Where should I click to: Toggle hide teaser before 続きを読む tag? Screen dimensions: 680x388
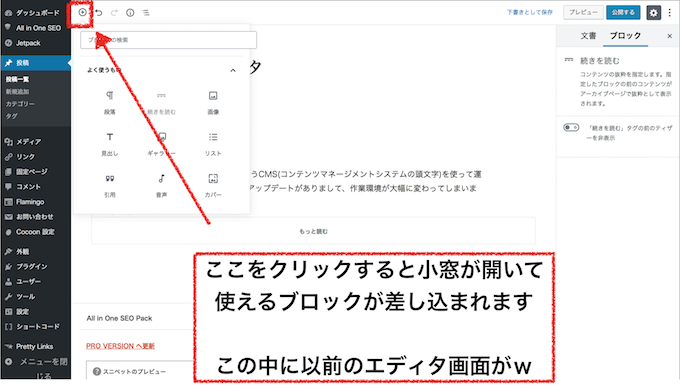click(x=571, y=127)
